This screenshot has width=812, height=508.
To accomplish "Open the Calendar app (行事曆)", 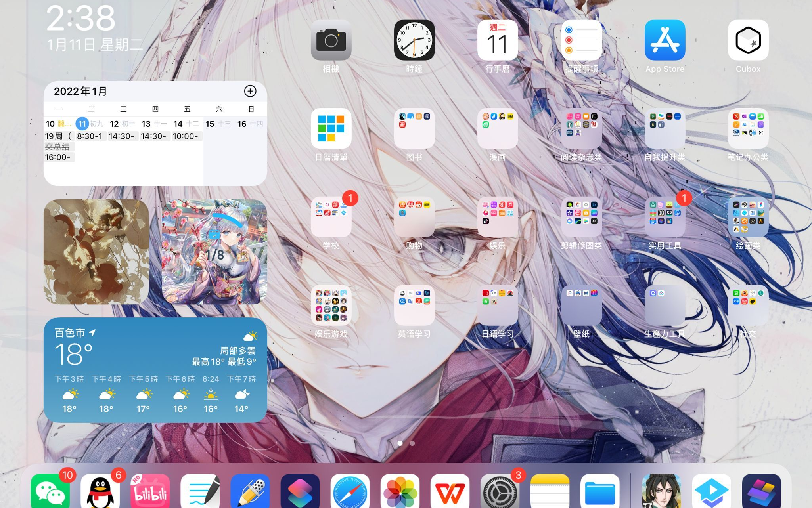I will pos(498,40).
